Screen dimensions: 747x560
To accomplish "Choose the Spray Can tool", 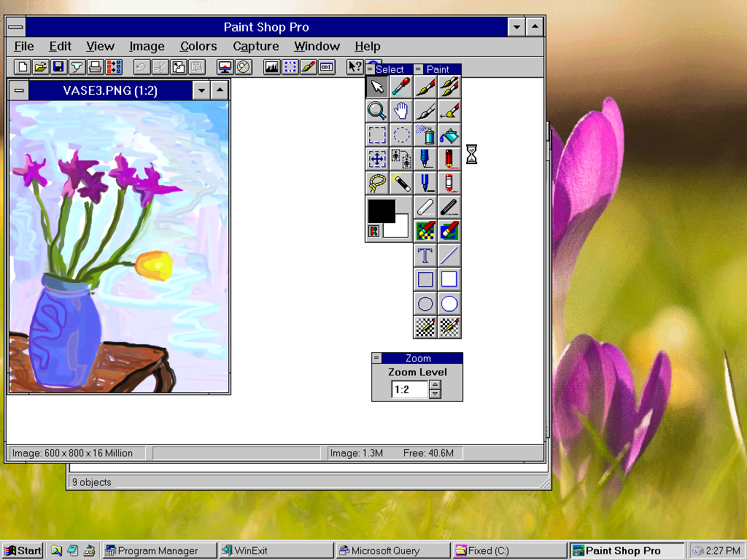I will click(x=425, y=134).
